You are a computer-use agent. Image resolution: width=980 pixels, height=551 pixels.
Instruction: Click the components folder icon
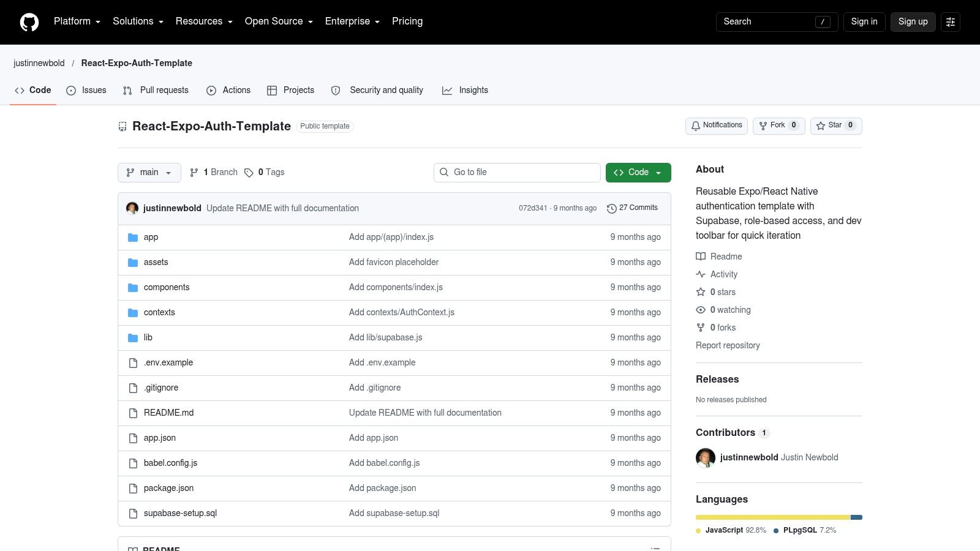click(133, 288)
